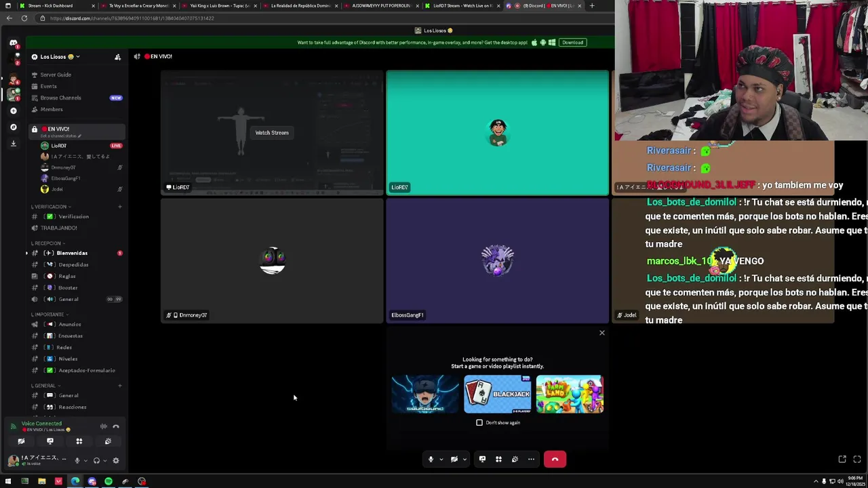Open the soundboard from the sidebar voice panel

108,441
